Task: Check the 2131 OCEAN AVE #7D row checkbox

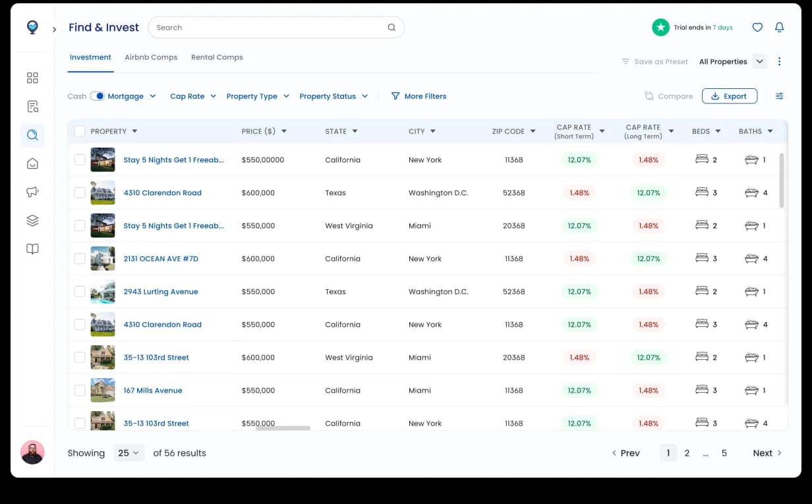Action: (80, 258)
